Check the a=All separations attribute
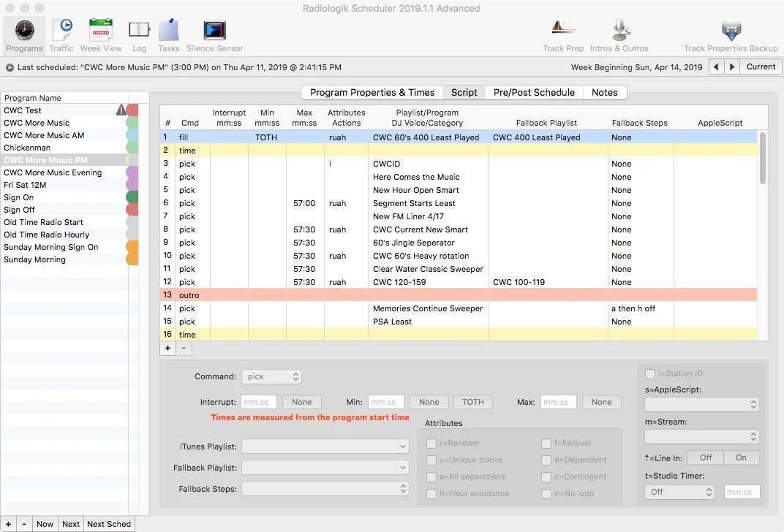 (431, 477)
